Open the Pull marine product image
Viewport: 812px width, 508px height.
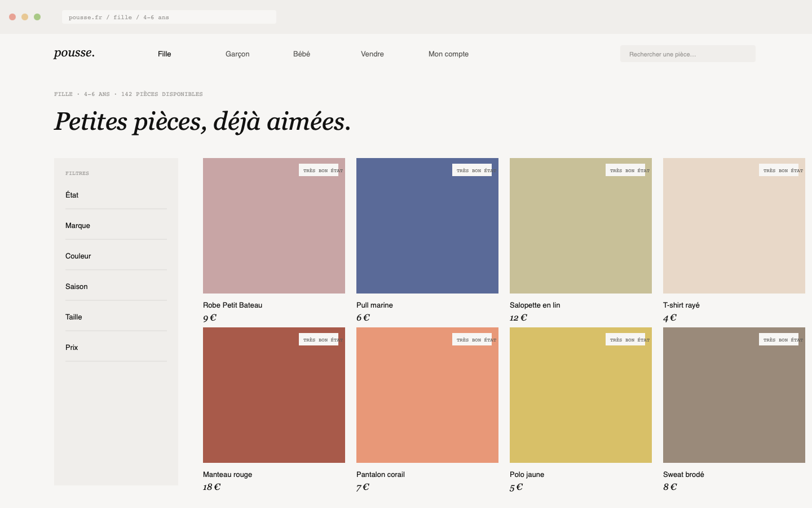[x=427, y=226]
